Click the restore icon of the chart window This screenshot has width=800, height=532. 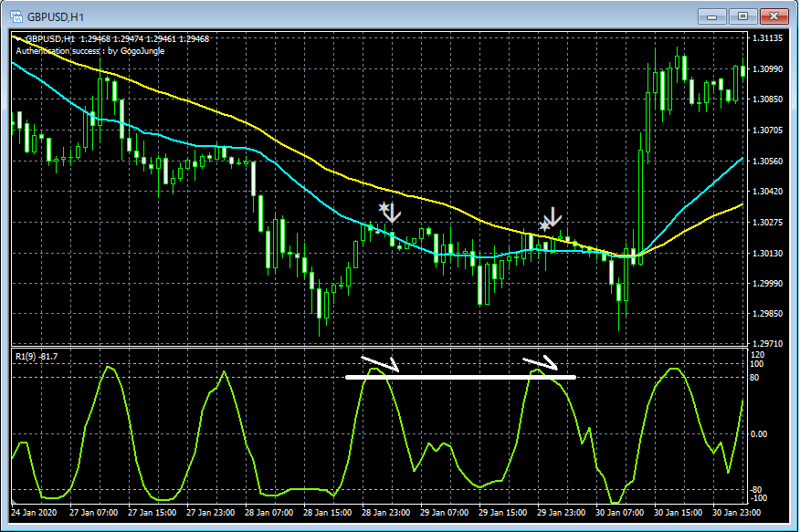742,16
